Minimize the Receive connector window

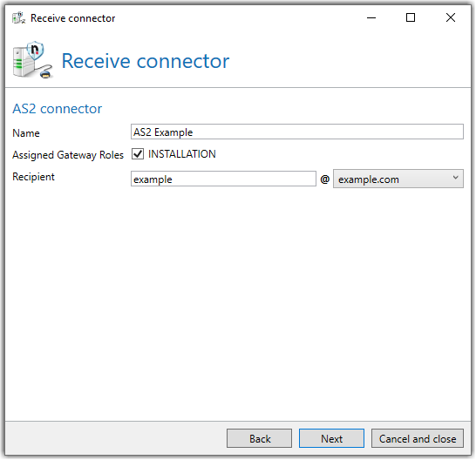pos(371,18)
